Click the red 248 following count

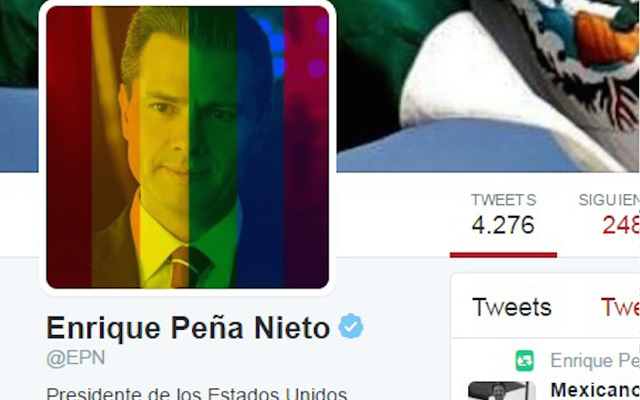[x=621, y=225]
